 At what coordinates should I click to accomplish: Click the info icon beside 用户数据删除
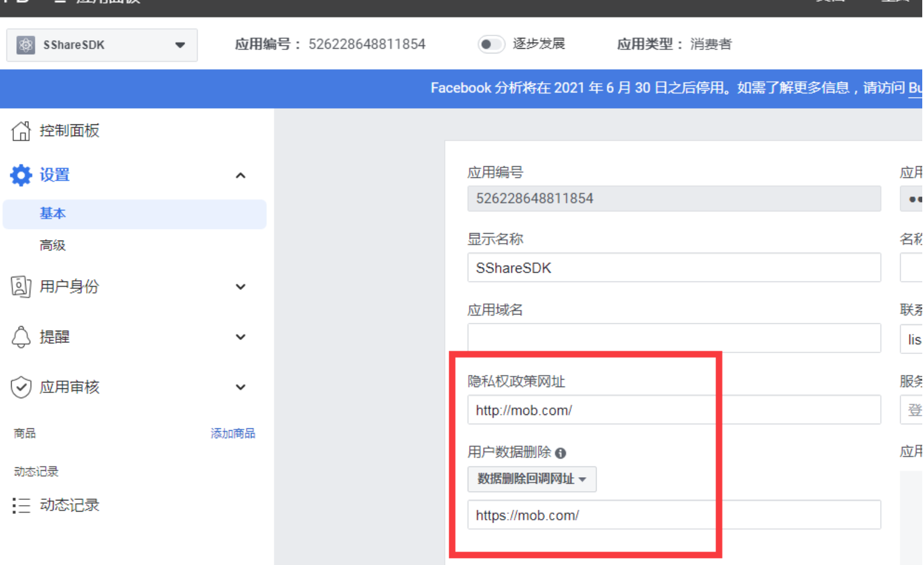[560, 453]
